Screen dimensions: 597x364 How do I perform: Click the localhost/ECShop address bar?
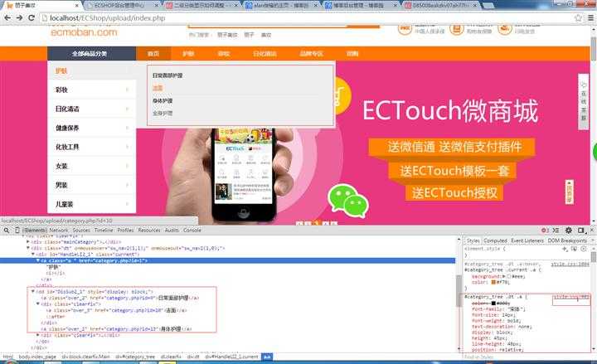pos(304,18)
